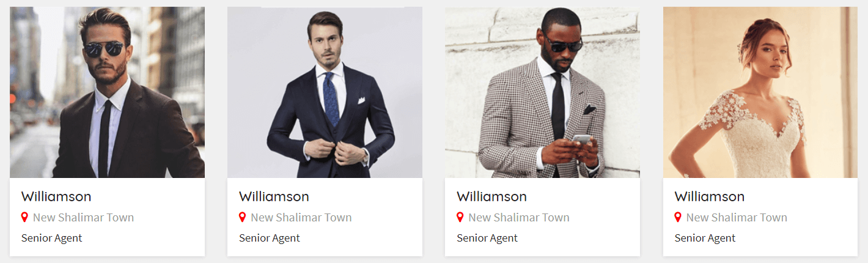Click New Shalimar Town on second card
This screenshot has height=263, width=868.
(301, 217)
